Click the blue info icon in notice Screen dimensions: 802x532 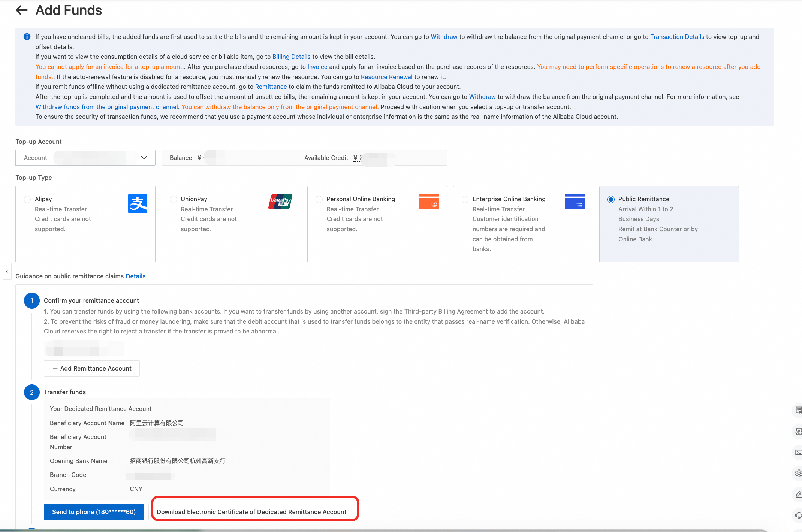(27, 37)
